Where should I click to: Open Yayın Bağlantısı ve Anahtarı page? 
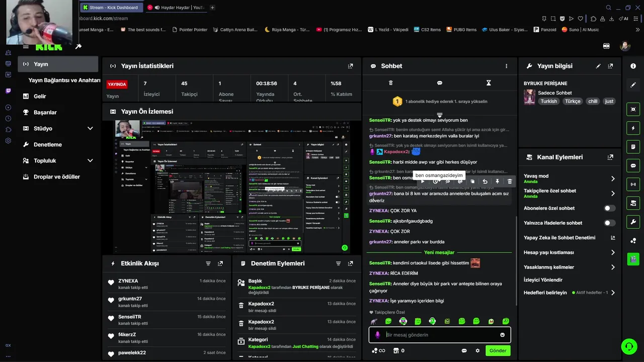(x=64, y=80)
